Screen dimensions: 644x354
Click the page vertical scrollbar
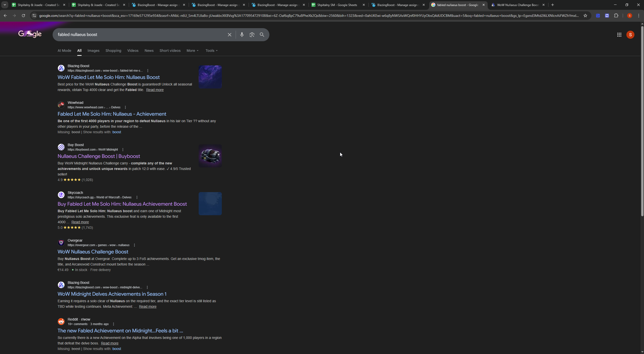tap(642, 121)
